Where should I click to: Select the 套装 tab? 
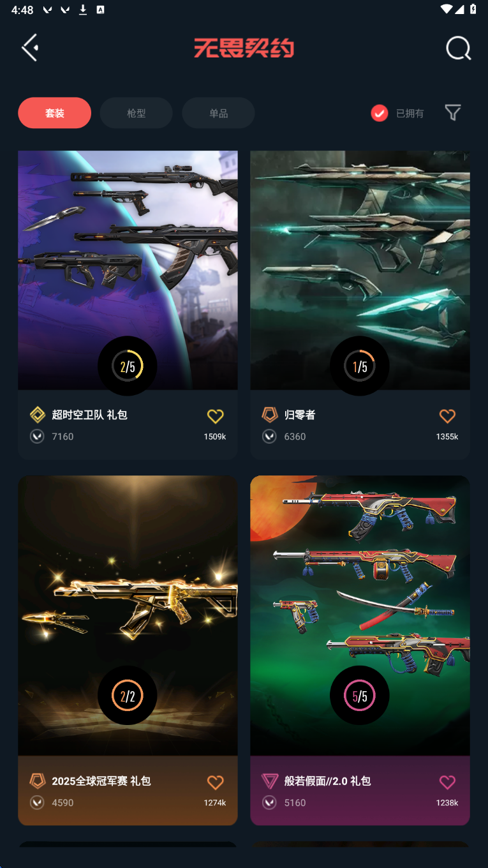pos(55,113)
